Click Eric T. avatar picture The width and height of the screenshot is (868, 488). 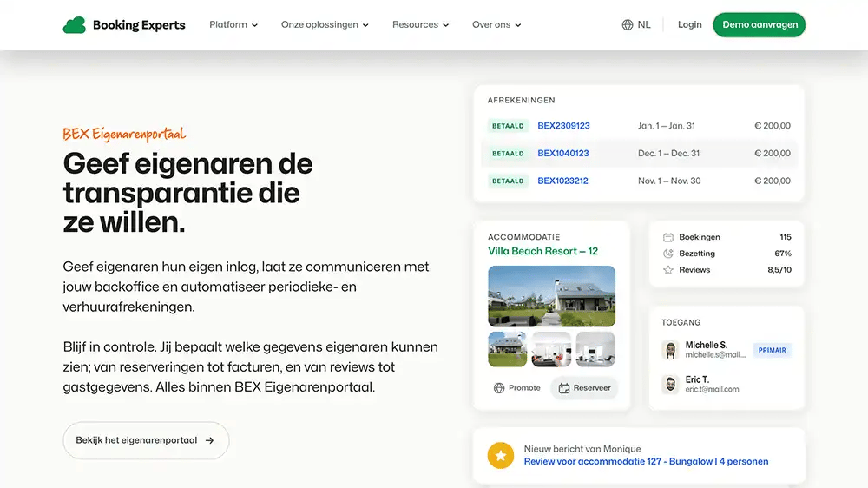tap(669, 385)
